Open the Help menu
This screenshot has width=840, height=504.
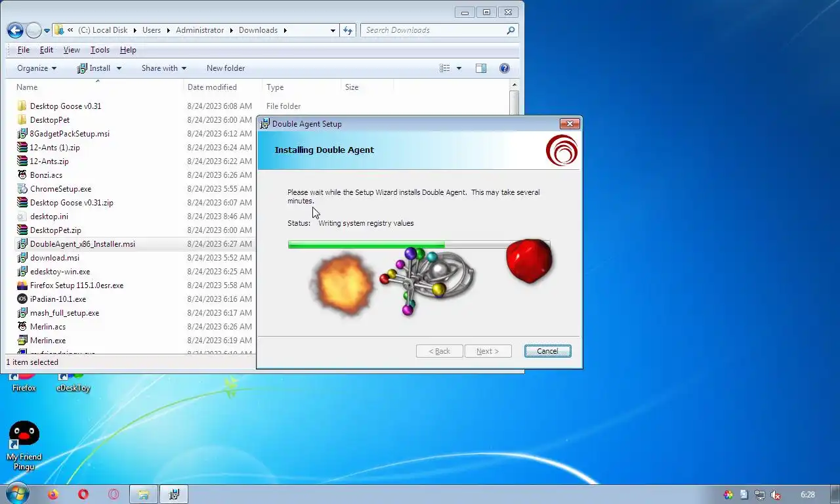128,50
